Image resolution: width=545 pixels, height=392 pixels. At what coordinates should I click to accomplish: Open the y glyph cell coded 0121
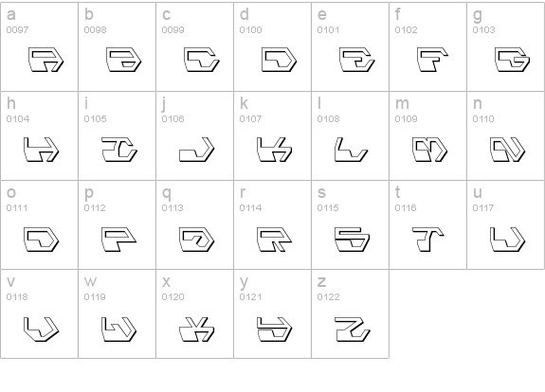pos(273,313)
